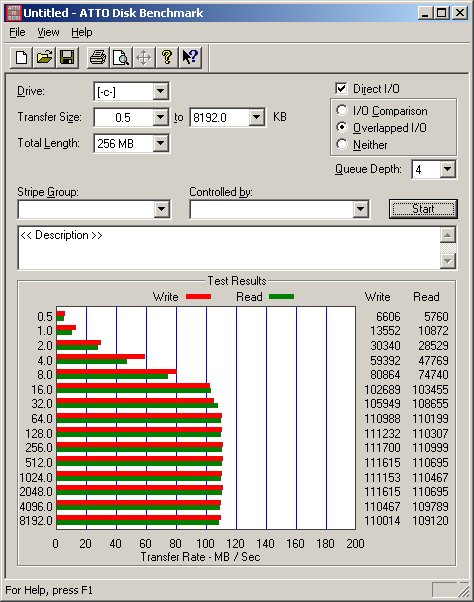The image size is (474, 602).
Task: Click the New document toolbar icon
Action: point(21,58)
